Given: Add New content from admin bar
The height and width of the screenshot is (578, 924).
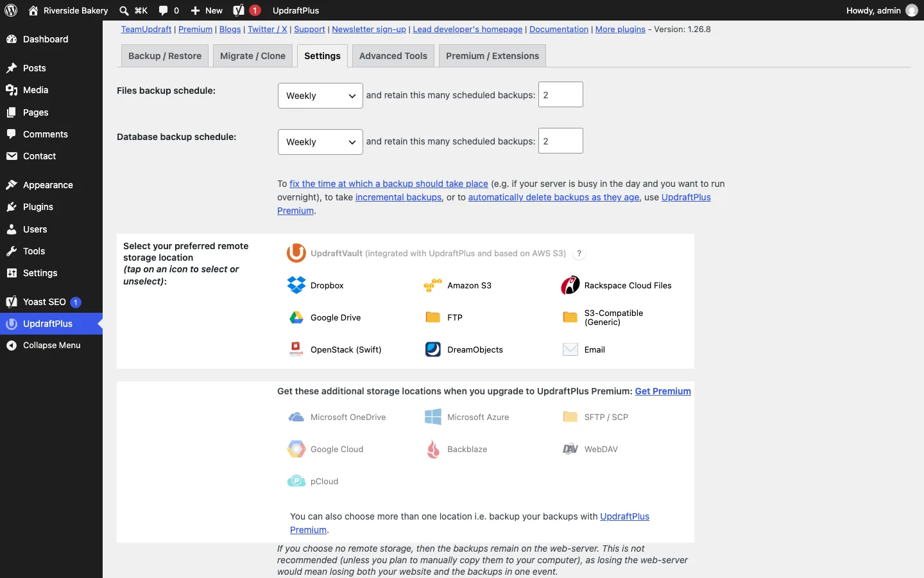Looking at the screenshot, I should click(207, 10).
